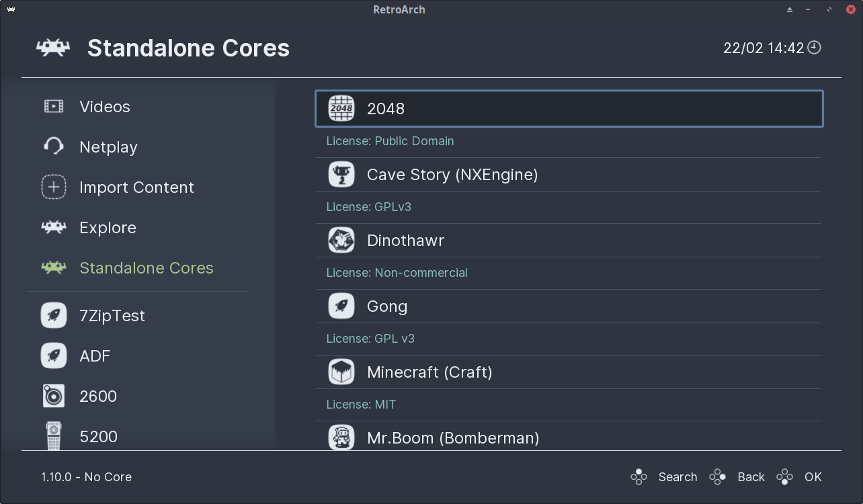Image resolution: width=863 pixels, height=504 pixels.
Task: Click the License: GPLv3 text
Action: click(x=368, y=207)
